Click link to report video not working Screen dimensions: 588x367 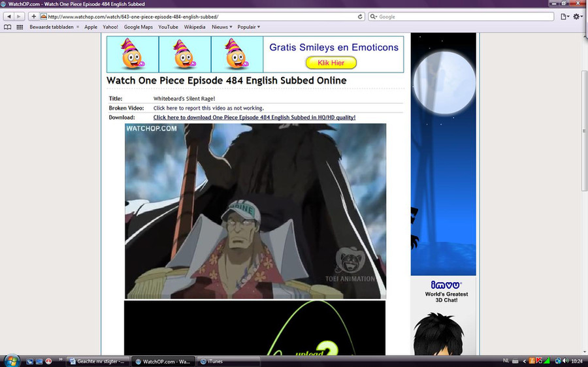[x=208, y=108]
